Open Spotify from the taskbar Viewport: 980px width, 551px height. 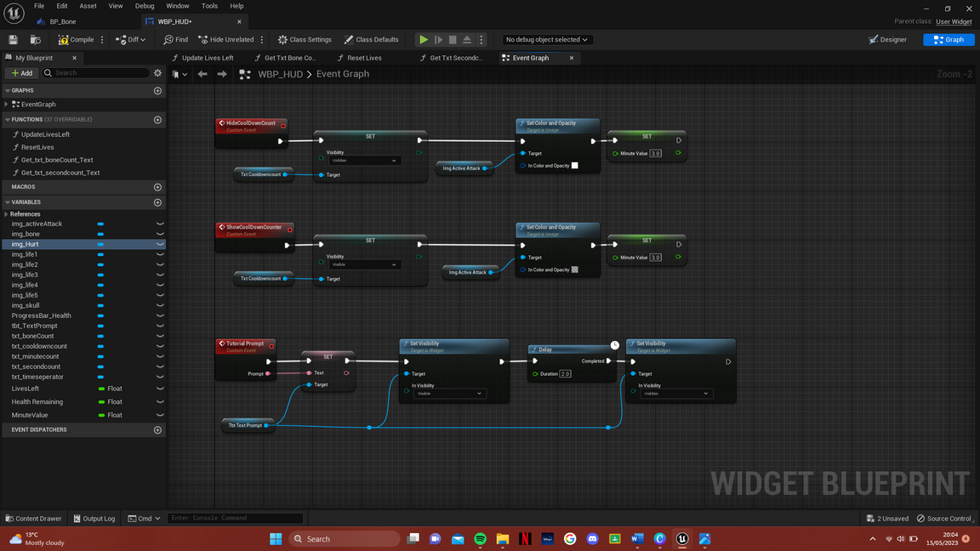(480, 538)
